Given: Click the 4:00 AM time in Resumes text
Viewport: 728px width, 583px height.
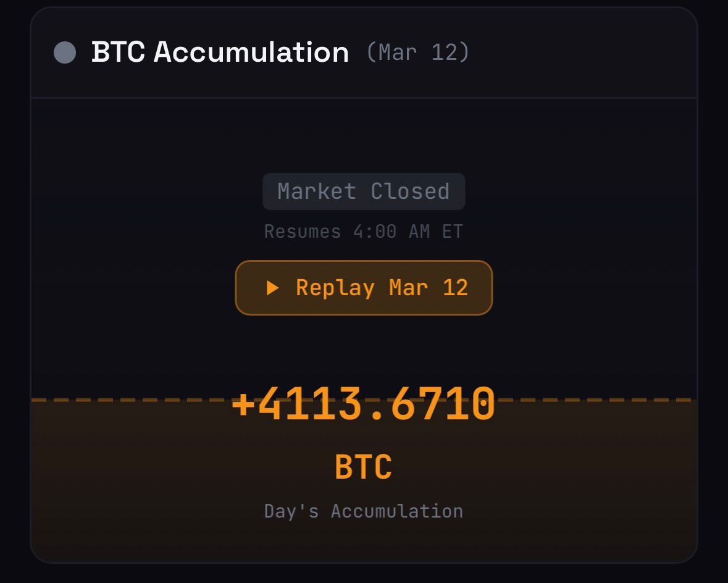Looking at the screenshot, I should click(x=391, y=232).
